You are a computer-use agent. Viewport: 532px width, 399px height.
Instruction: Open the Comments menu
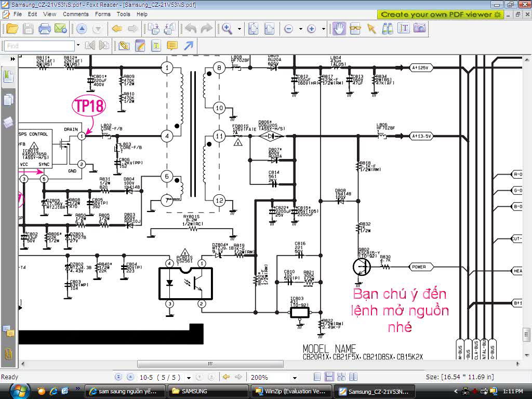coord(76,14)
